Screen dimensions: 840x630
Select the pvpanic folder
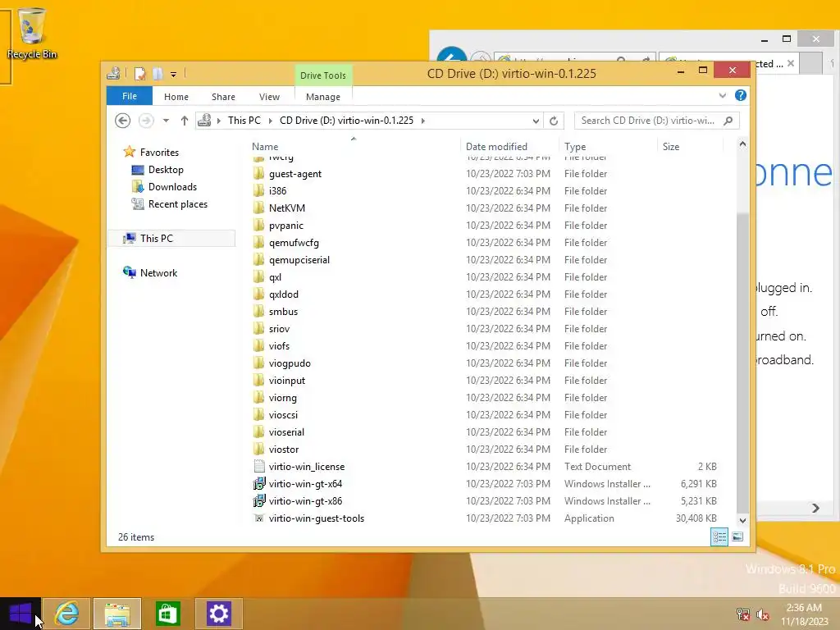(x=286, y=226)
